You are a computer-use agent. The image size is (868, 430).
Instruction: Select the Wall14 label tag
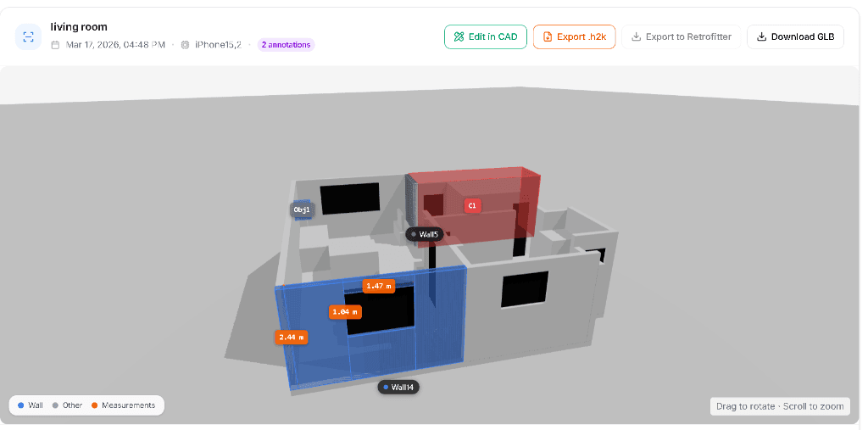(x=398, y=388)
